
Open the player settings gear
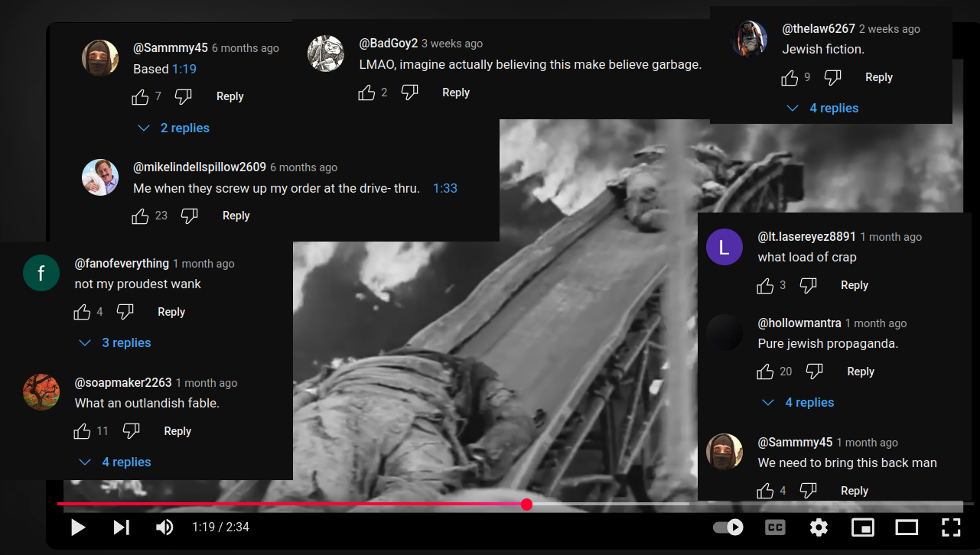[x=819, y=527]
